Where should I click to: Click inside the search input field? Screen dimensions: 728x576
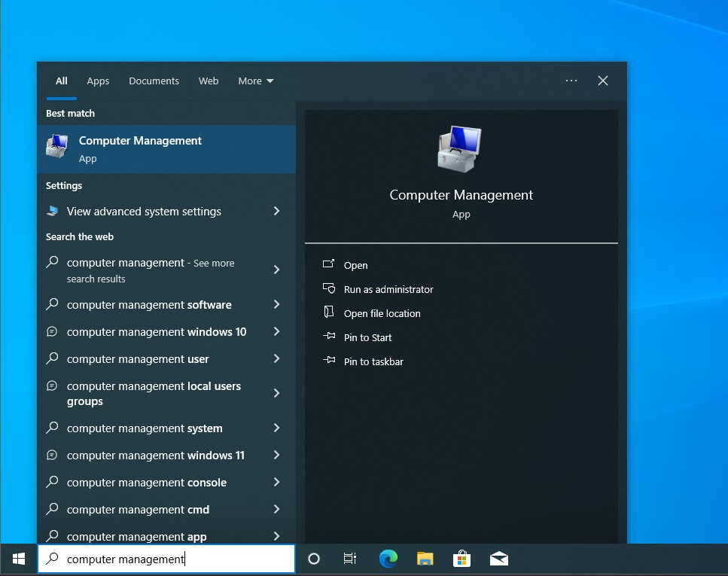click(x=166, y=559)
